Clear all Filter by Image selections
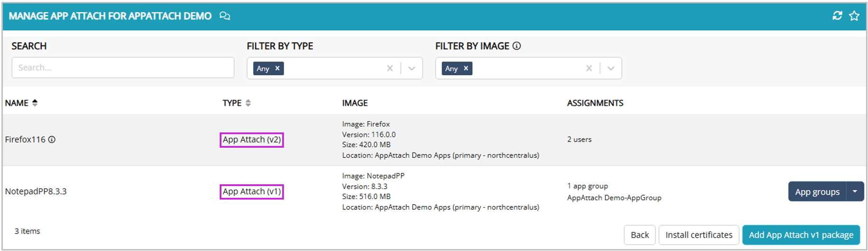Viewport: 868px width, 251px height. [x=589, y=68]
